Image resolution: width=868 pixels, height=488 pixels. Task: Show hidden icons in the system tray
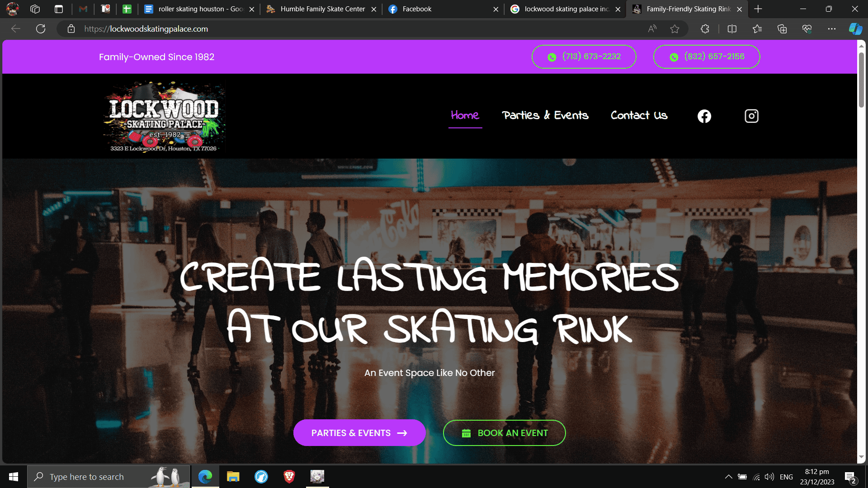click(x=729, y=476)
